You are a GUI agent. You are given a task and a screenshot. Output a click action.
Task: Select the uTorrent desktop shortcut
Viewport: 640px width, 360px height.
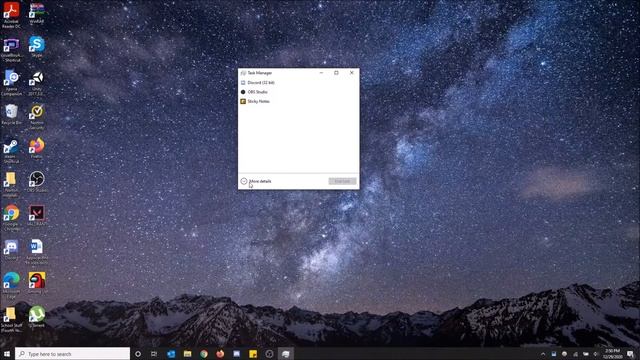tap(37, 317)
